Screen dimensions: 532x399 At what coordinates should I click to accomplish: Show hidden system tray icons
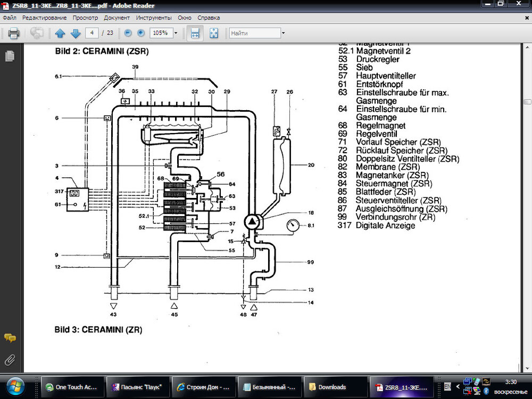(458, 387)
